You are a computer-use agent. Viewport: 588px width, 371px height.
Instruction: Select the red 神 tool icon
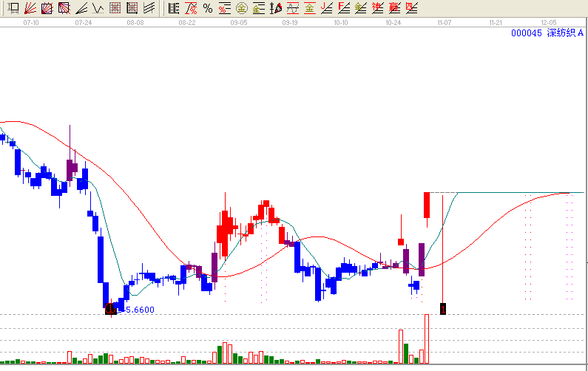(x=377, y=8)
